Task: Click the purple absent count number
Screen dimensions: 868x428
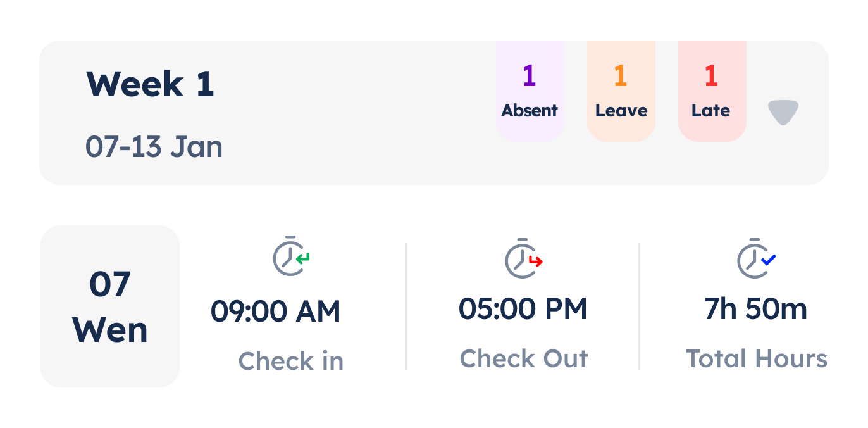Action: tap(530, 76)
